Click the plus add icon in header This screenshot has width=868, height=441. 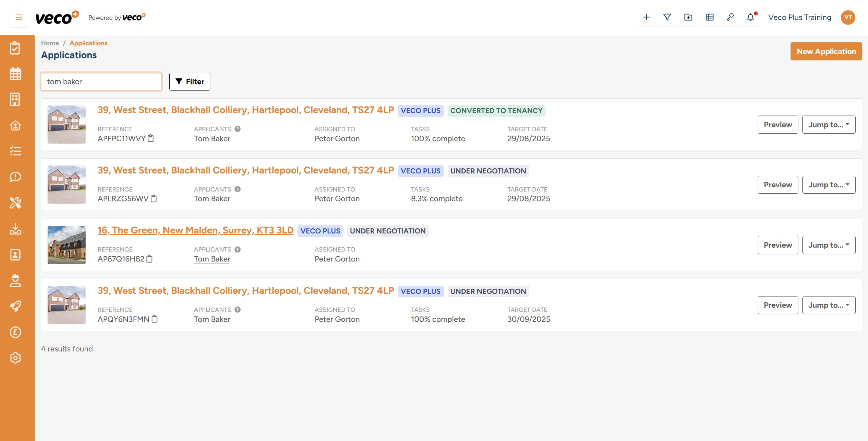click(646, 17)
